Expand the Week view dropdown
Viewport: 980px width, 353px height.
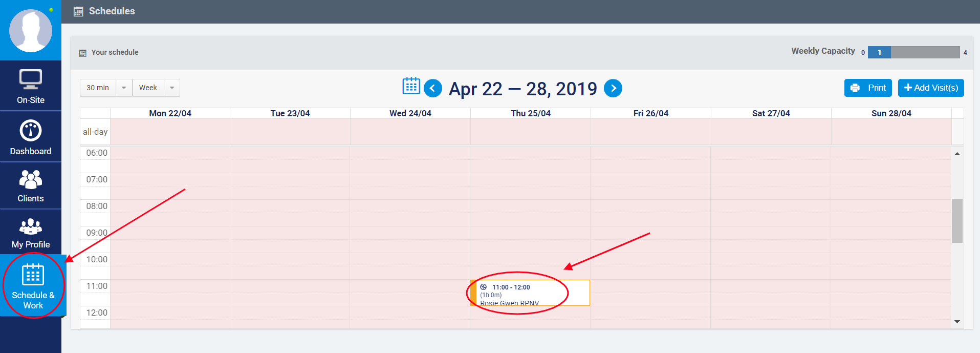click(x=172, y=88)
